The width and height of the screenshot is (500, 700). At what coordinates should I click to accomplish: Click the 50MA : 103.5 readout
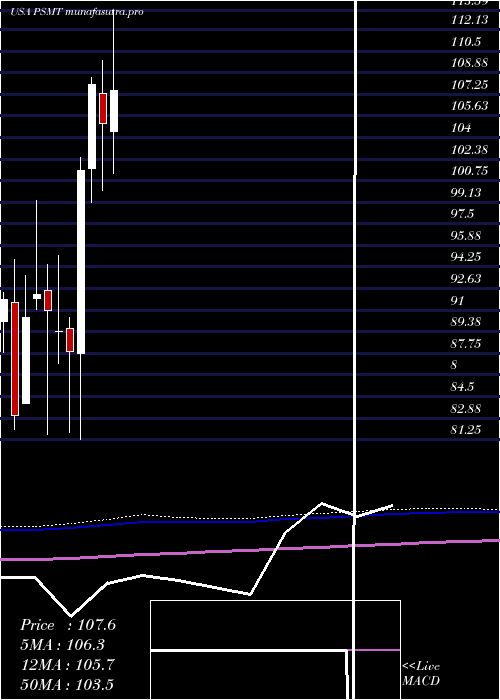[x=68, y=684]
